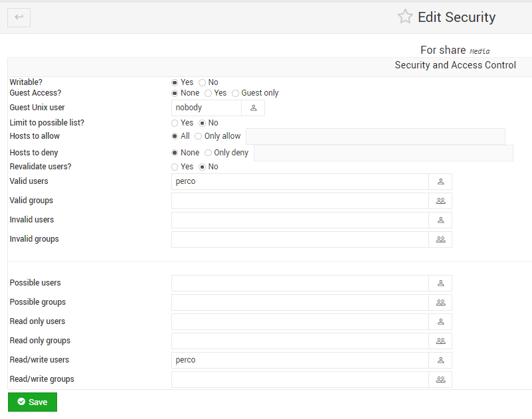Click the back arrow button
The width and height of the screenshot is (532, 419).
click(19, 17)
